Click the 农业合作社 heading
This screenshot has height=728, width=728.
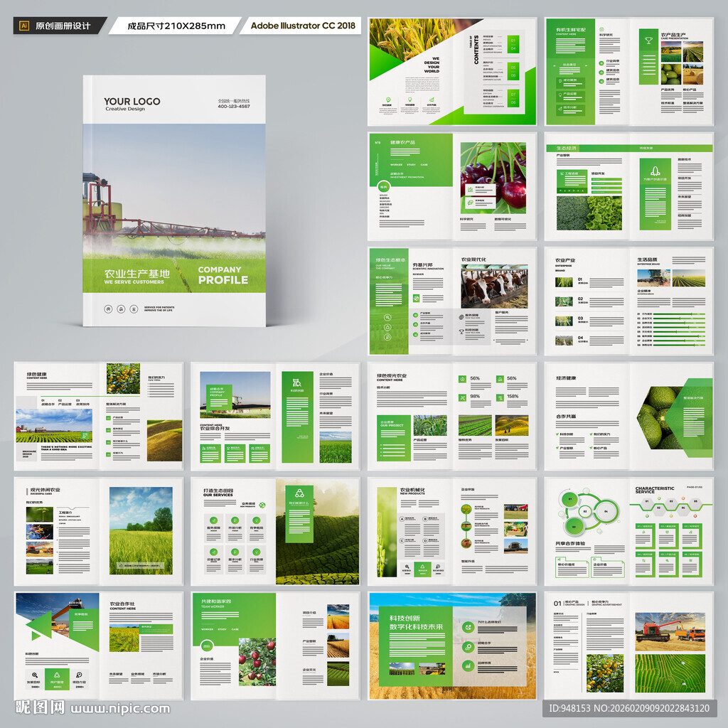point(122,604)
